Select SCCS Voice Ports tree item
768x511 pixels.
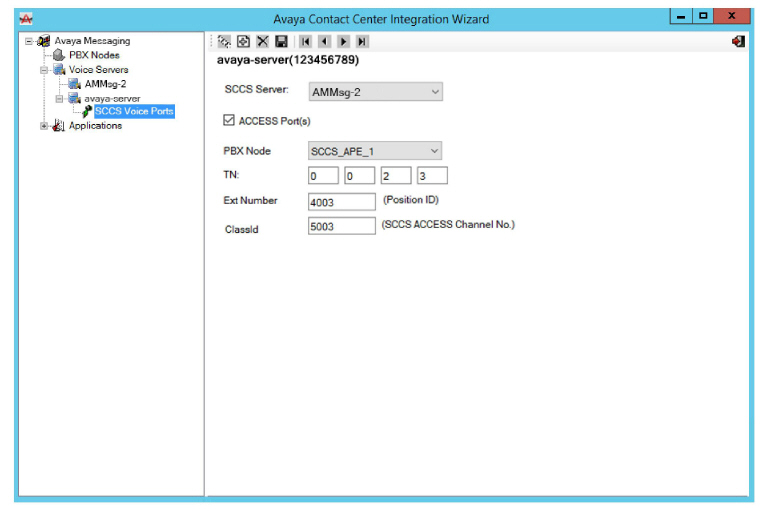(134, 111)
